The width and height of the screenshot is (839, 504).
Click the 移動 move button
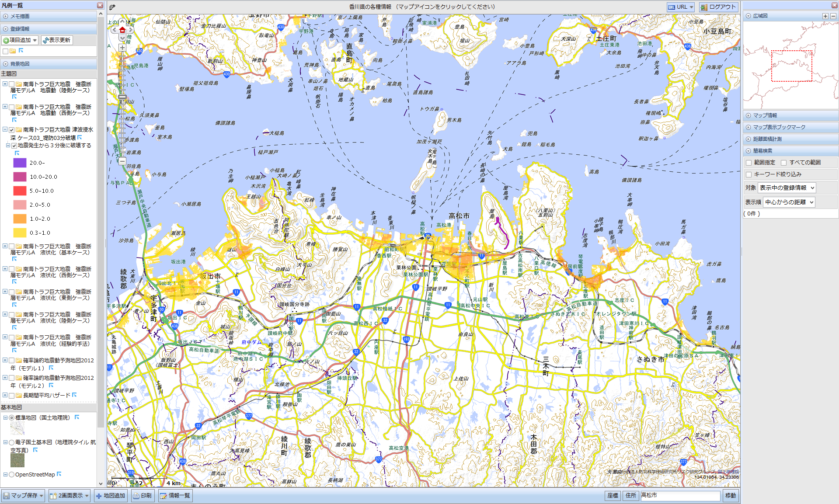730,496
